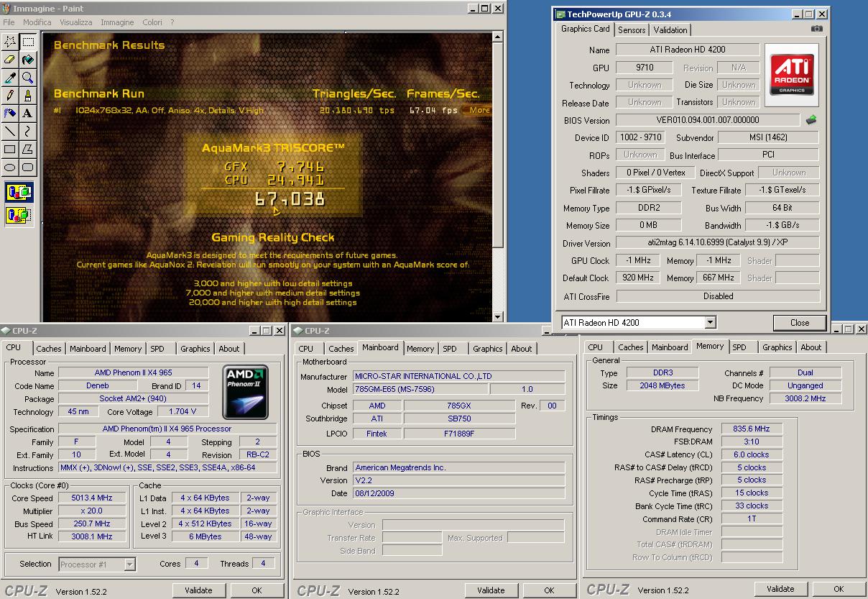The height and width of the screenshot is (599, 868).
Task: Click the ATI Radeon Graphics logo in GPU-Z
Action: point(792,73)
